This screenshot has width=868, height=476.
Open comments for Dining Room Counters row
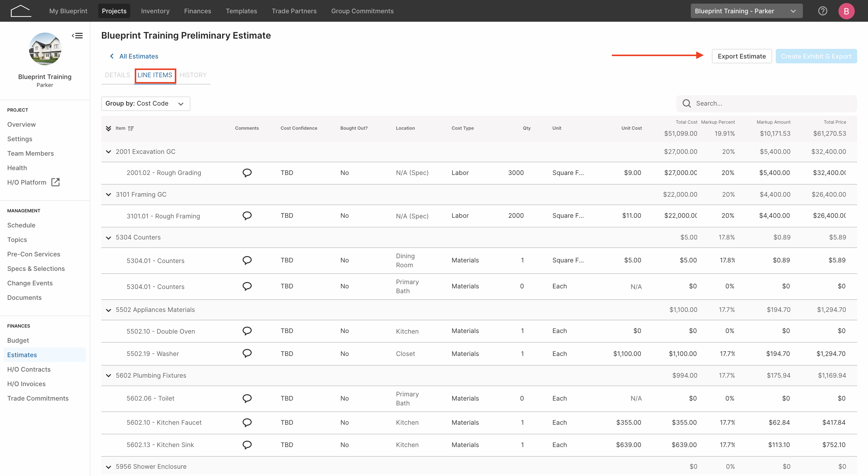tap(247, 260)
